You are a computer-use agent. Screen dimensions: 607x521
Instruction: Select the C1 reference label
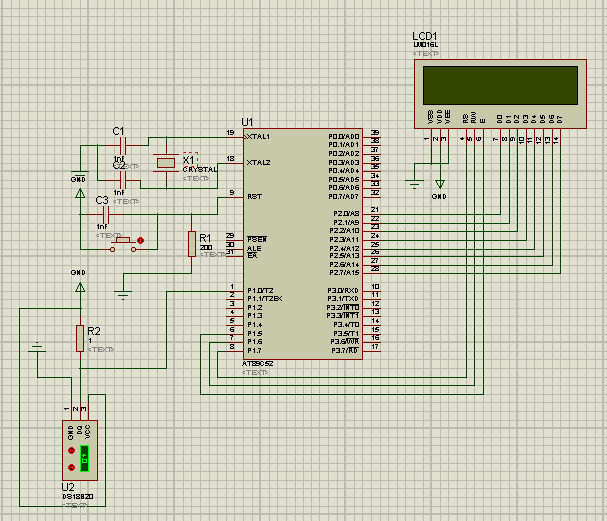118,132
